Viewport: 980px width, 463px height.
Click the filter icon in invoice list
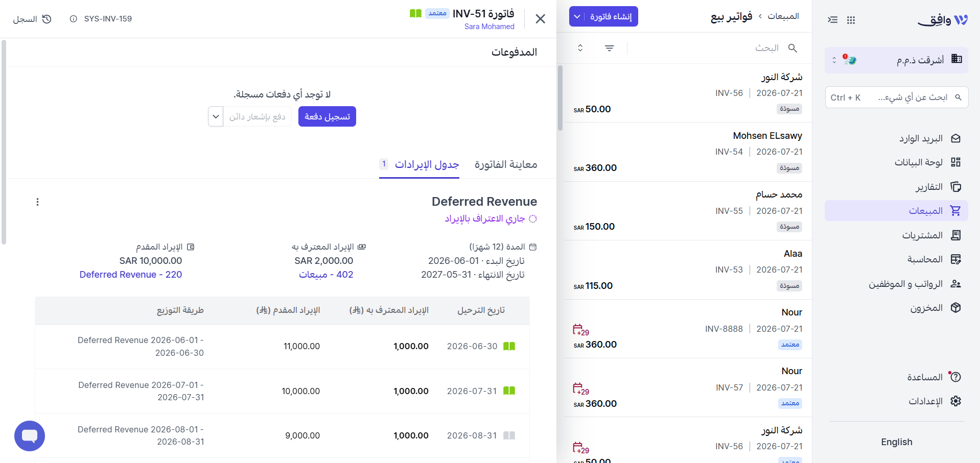pos(610,48)
